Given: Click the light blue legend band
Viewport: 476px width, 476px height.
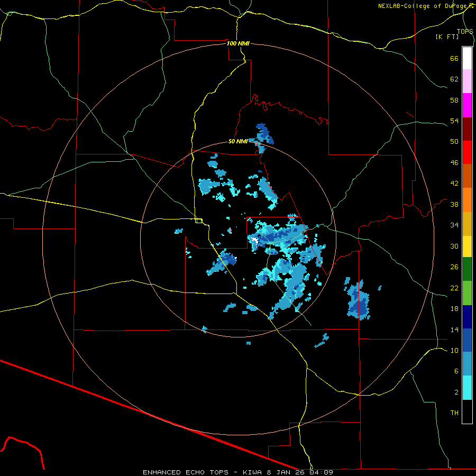Looking at the screenshot, I should (467, 364).
